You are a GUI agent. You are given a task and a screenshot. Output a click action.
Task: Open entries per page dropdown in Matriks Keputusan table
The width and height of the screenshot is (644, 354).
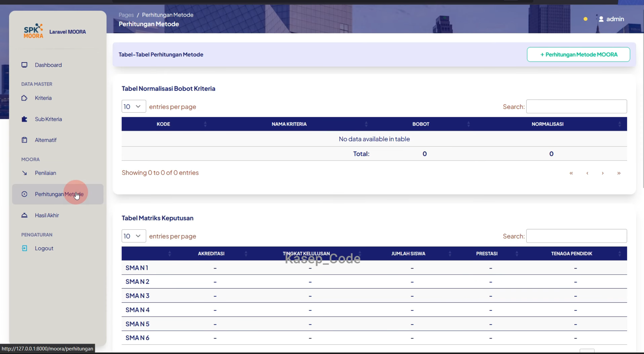[134, 236]
